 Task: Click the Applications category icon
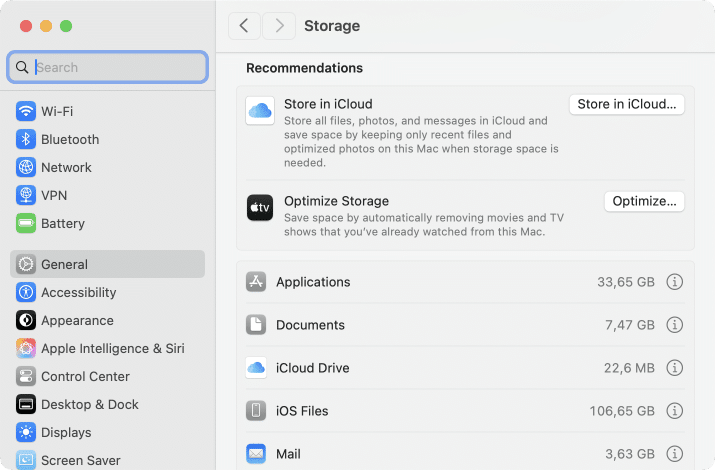click(256, 282)
